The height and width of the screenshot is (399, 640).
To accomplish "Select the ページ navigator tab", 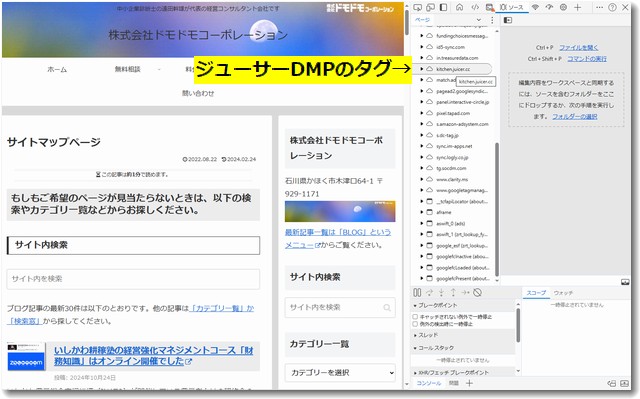I will pos(422,20).
